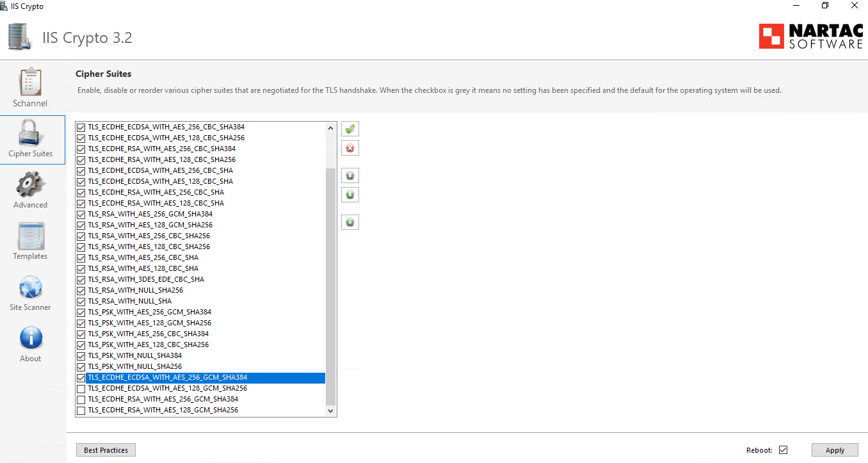Viewport: 868px width, 463px height.
Task: Uncheck TLS_PSK_WITH_NULL_SHA256 checkbox
Action: pyautogui.click(x=81, y=366)
